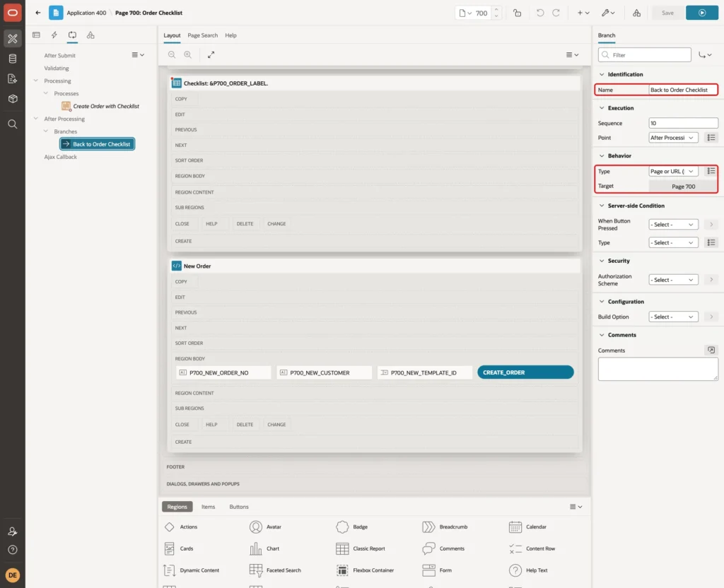The image size is (724, 588).
Task: Click the Application 400 page icon
Action: coord(56,13)
